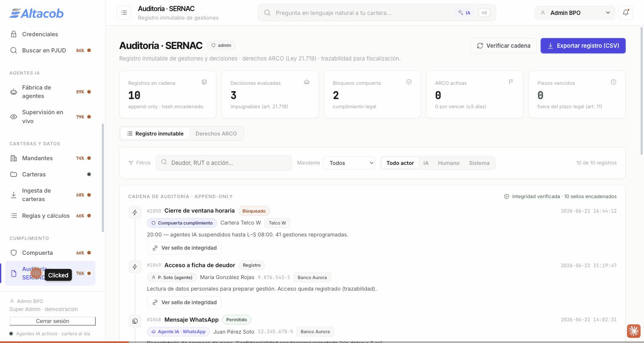Toggle the sidebar menu button
The image size is (644, 343).
click(124, 13)
